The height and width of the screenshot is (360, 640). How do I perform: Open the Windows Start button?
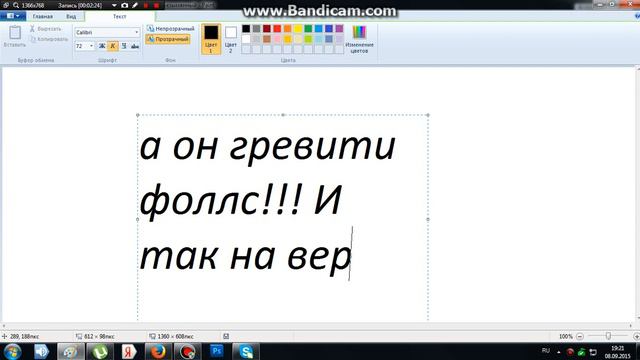tap(12, 351)
